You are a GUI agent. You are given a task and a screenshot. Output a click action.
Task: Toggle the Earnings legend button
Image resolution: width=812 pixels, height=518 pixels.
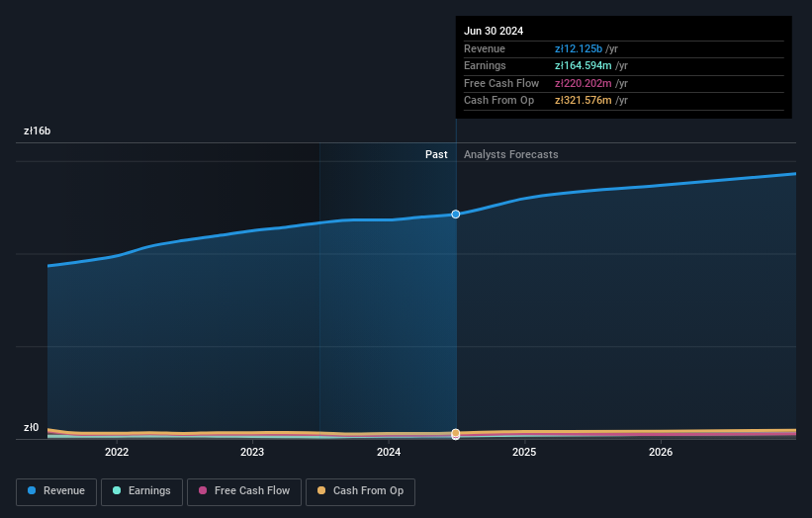141,491
